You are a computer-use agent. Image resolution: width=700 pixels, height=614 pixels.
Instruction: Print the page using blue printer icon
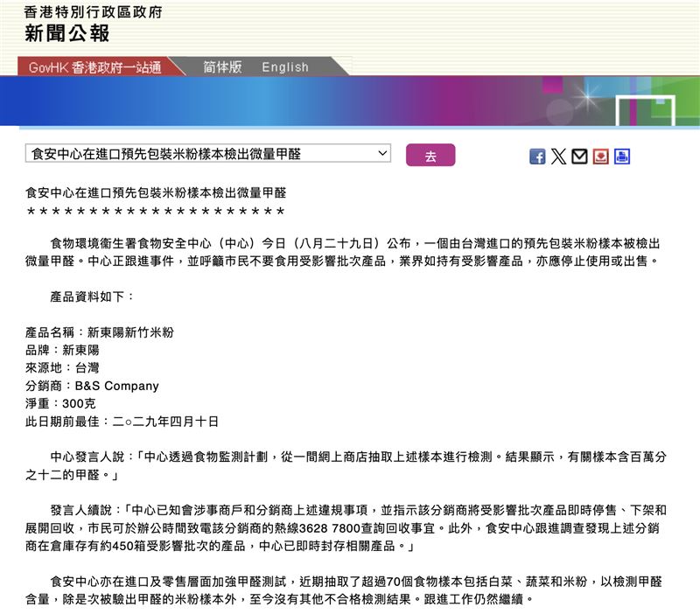pyautogui.click(x=622, y=157)
